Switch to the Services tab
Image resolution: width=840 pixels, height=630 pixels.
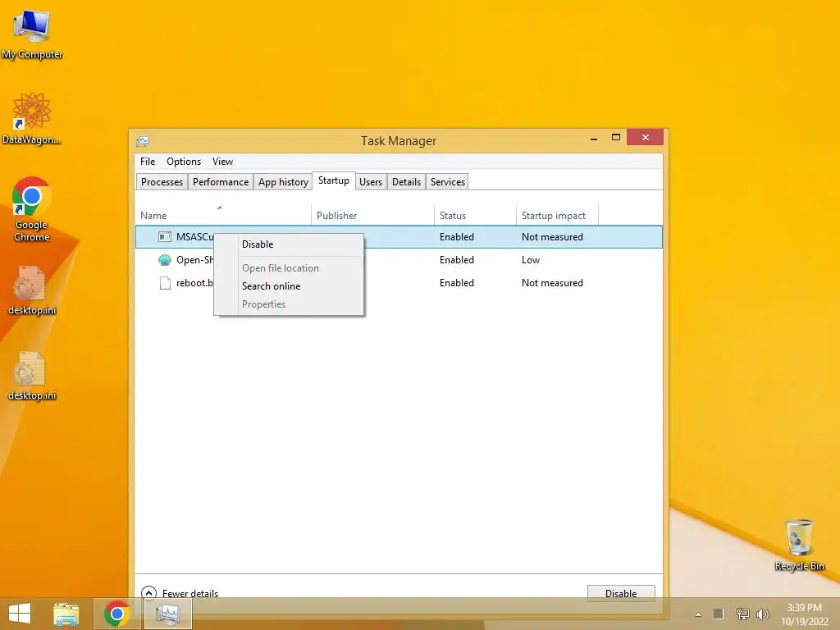(x=447, y=181)
